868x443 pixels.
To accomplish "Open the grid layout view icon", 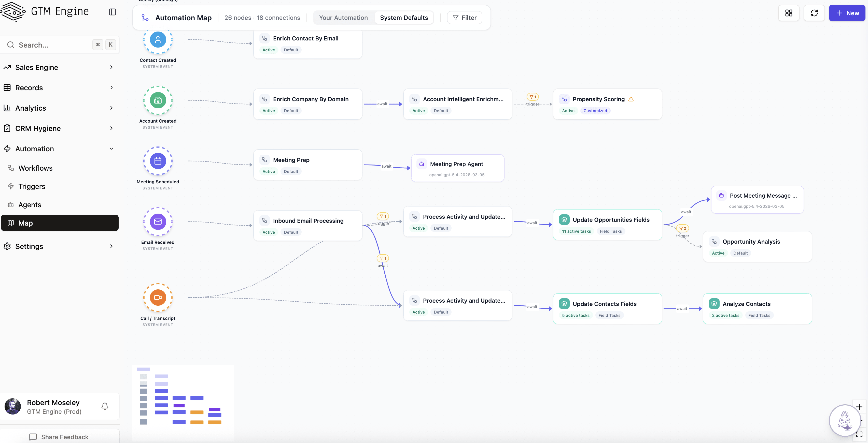I will coord(789,13).
